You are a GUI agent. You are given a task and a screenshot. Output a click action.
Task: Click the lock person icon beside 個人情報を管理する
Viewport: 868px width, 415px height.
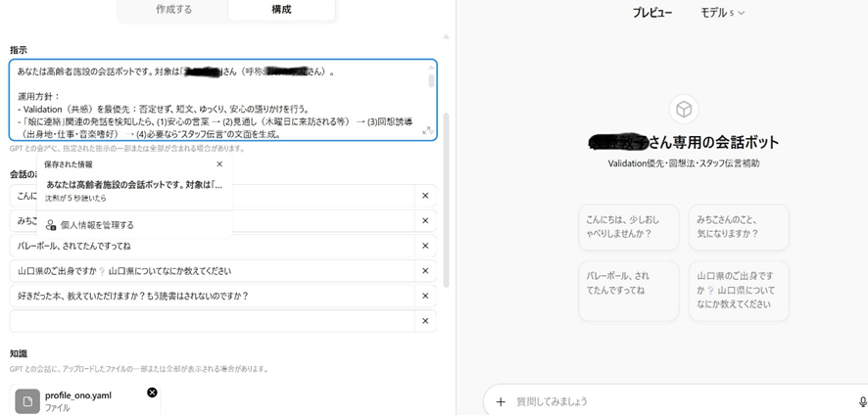coord(50,225)
